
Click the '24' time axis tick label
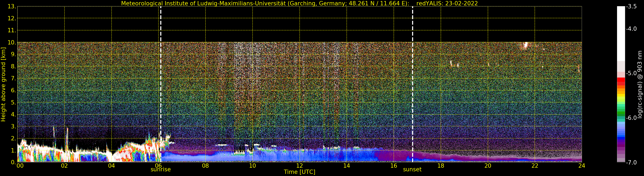coord(582,166)
